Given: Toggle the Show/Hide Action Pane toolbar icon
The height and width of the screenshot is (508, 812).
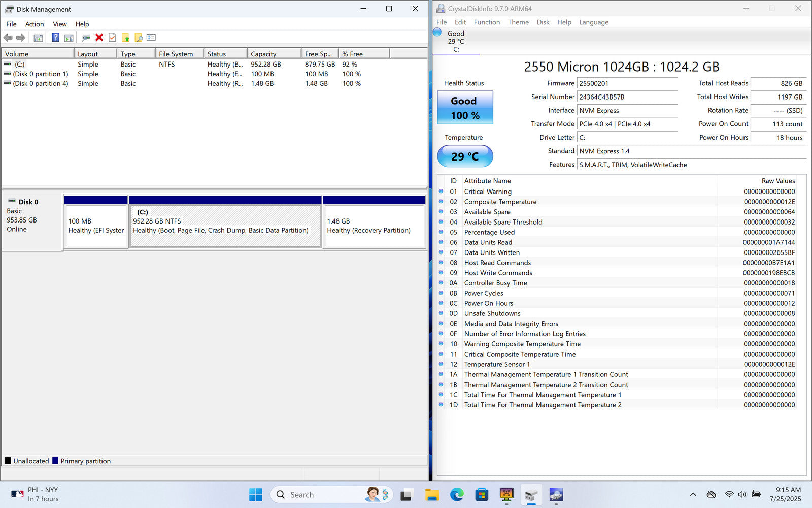Looking at the screenshot, I should coord(69,38).
